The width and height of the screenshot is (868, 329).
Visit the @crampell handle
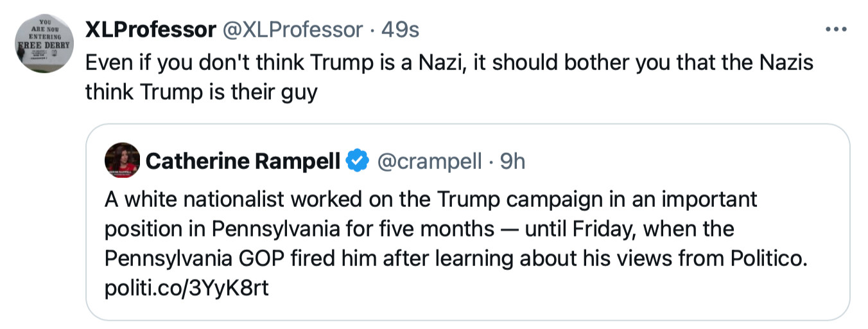coord(428,161)
